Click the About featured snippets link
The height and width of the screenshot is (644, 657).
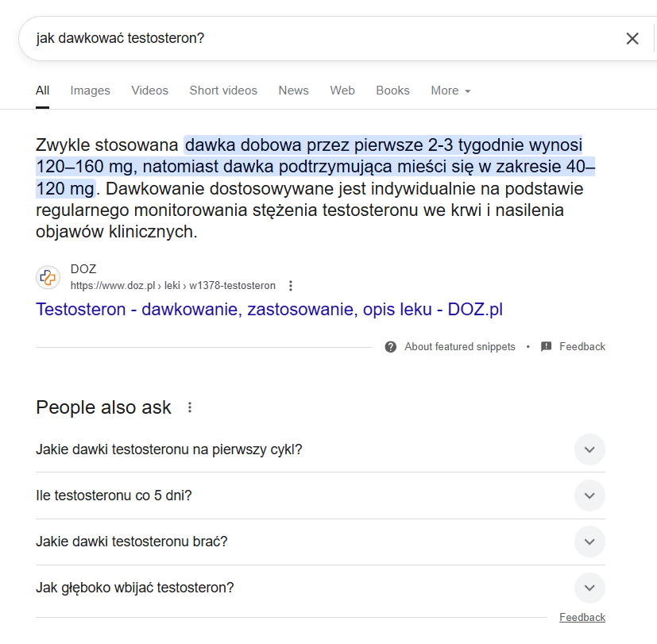tap(460, 347)
